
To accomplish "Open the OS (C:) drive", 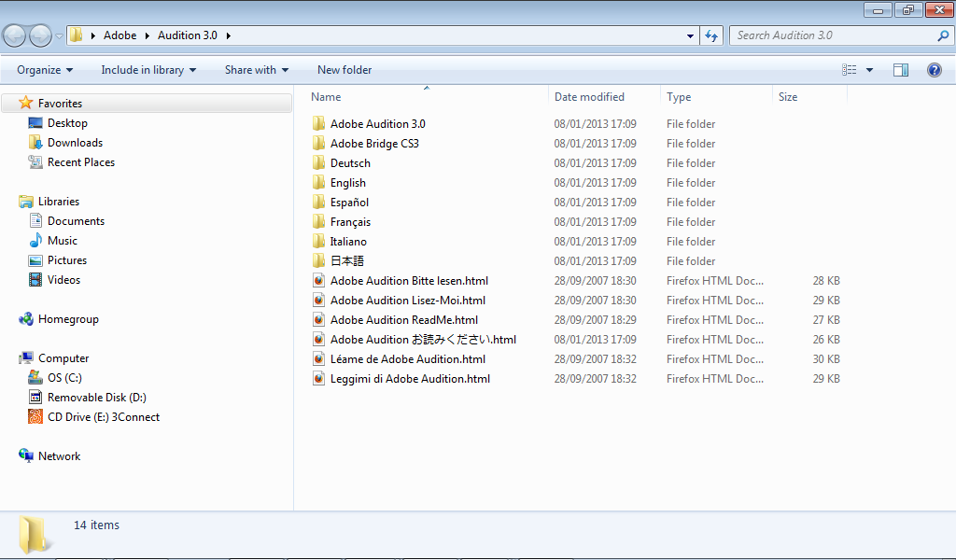I will coord(64,378).
